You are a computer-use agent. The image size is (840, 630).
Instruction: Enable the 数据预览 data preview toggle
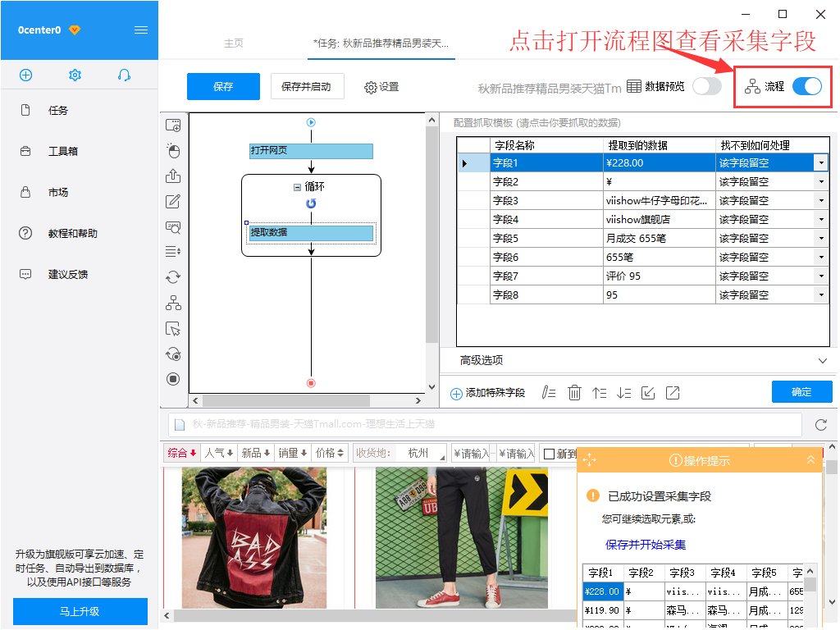706,84
